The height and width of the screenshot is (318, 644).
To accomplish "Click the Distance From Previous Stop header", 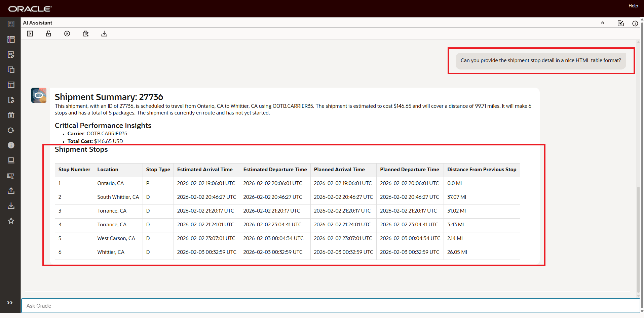I will pos(482,170).
